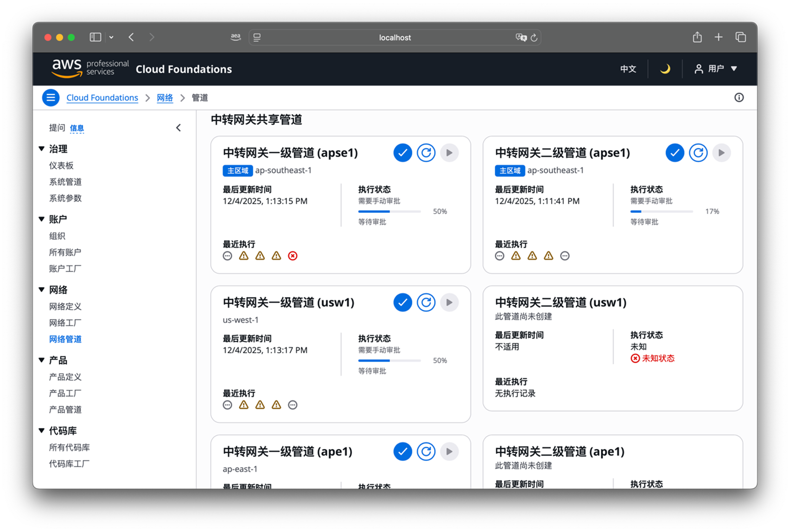
Task: Click Safari share icon in toolbar
Action: pos(697,37)
